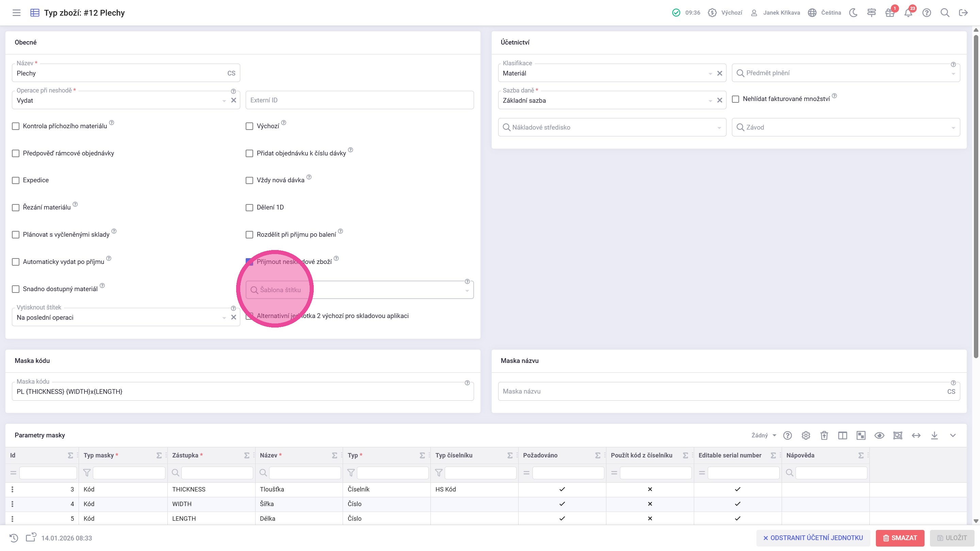The width and height of the screenshot is (980, 551).
Task: Open the Žádný grouping dropdown
Action: 764,435
